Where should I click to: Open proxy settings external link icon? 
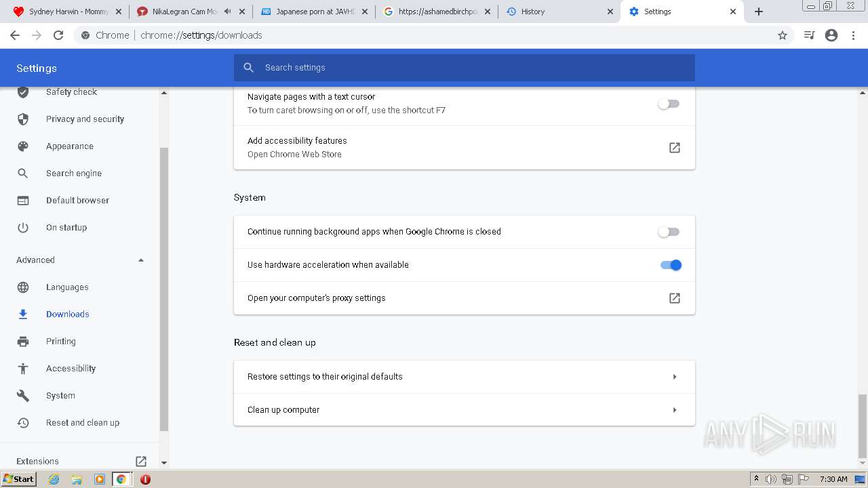click(675, 298)
